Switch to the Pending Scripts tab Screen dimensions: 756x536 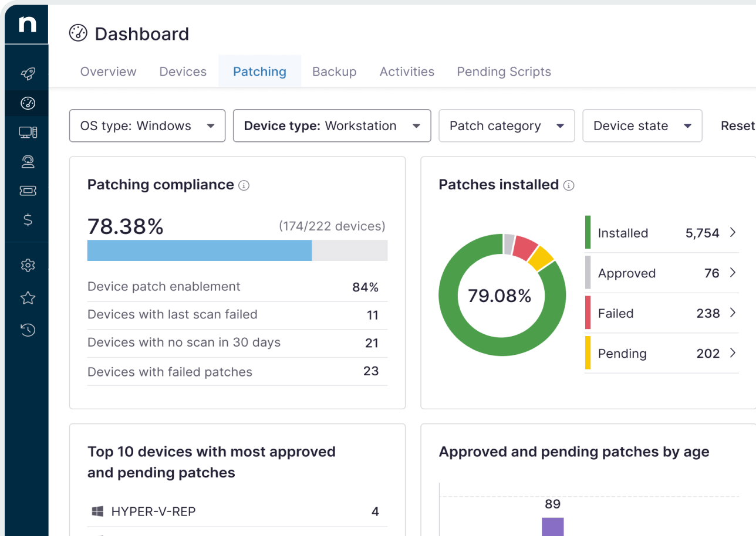[504, 72]
